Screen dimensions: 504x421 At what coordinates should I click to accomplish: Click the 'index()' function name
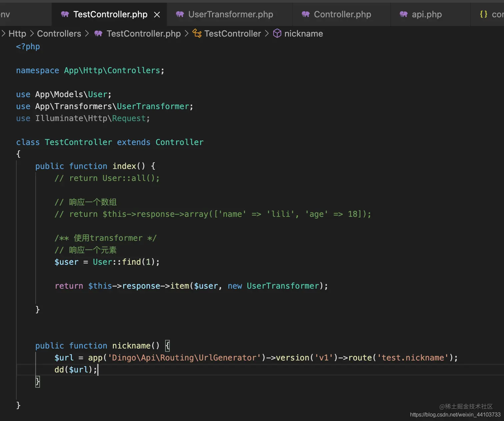pos(129,166)
